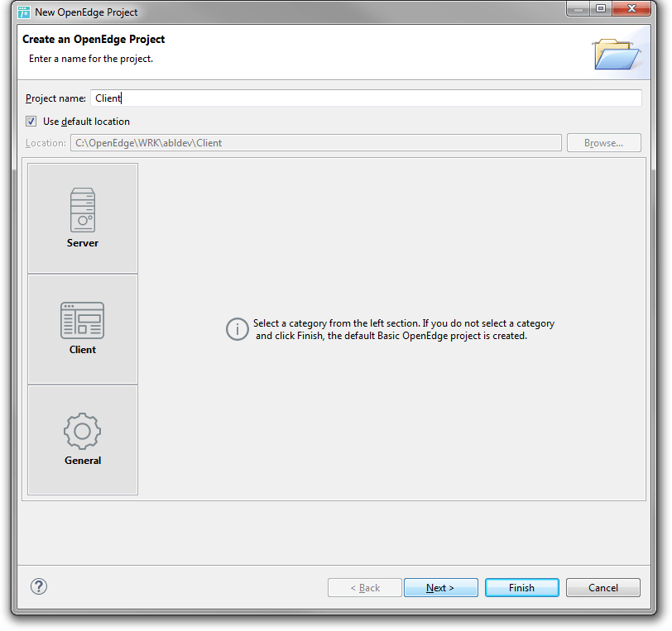Click the Use default location label text
This screenshot has width=672, height=631.
[x=86, y=122]
